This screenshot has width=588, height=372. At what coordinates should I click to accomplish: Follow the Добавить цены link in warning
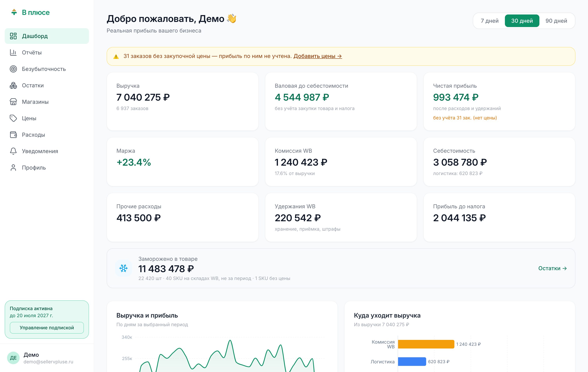click(318, 56)
